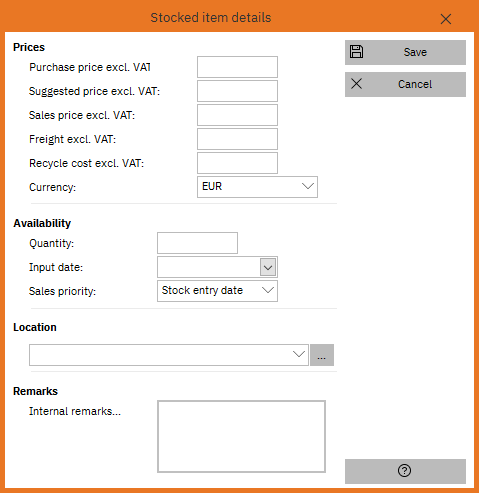The height and width of the screenshot is (493, 479).
Task: Click the Recycle cost excl. VAT field
Action: pos(237,163)
